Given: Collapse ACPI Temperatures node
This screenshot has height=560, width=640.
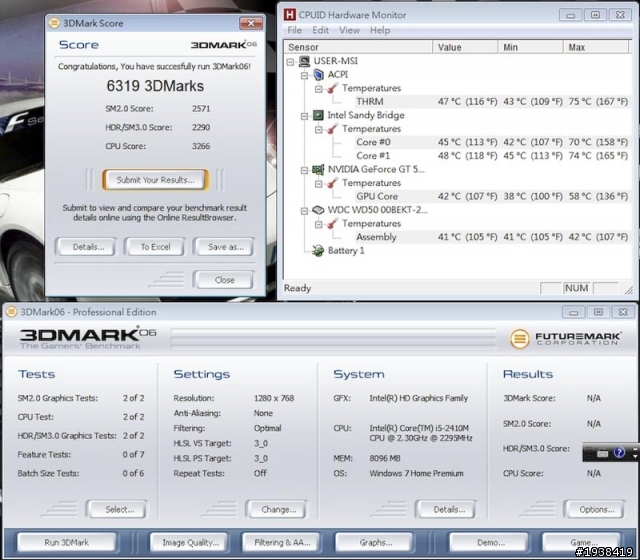Looking at the screenshot, I should [x=318, y=89].
